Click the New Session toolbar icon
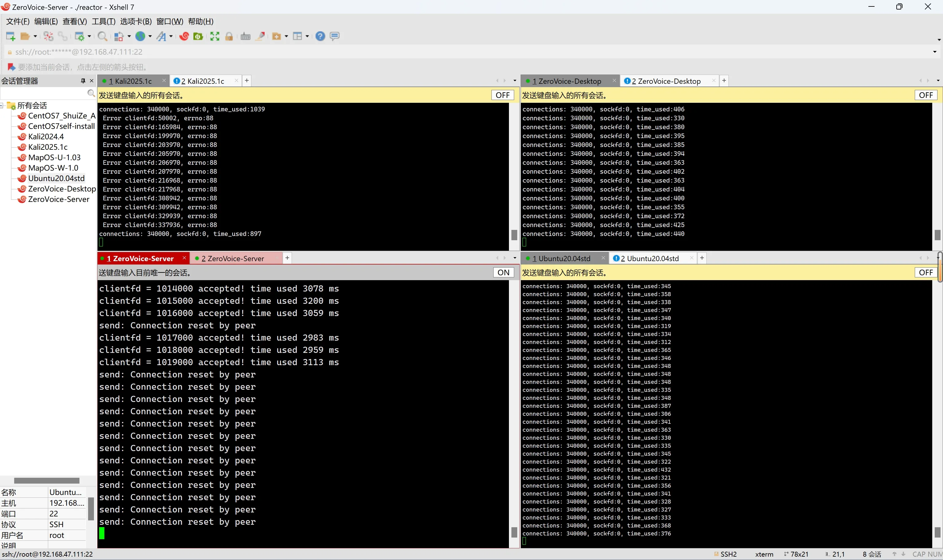 [x=10, y=36]
